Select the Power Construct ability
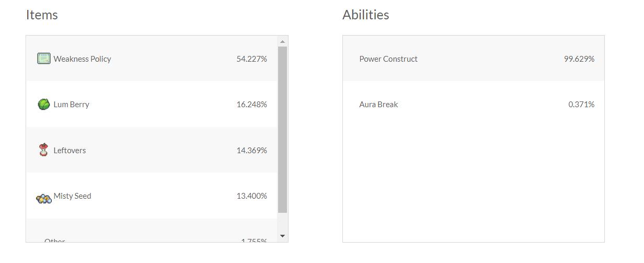 pyautogui.click(x=388, y=59)
